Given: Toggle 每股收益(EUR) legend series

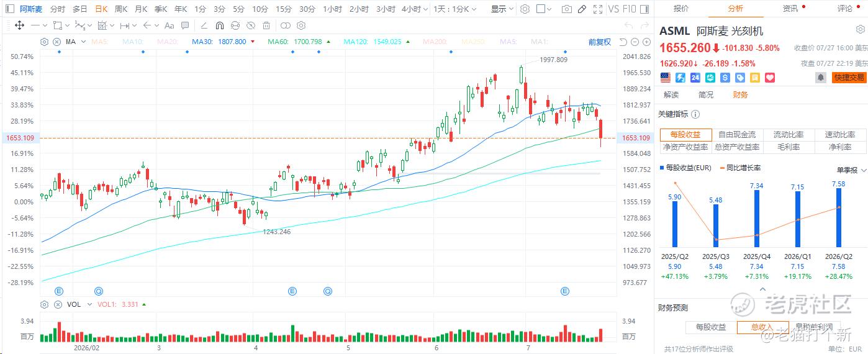Looking at the screenshot, I should click(x=686, y=168).
